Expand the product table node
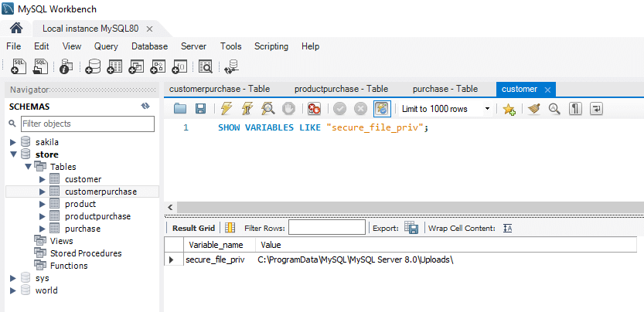 [x=42, y=204]
